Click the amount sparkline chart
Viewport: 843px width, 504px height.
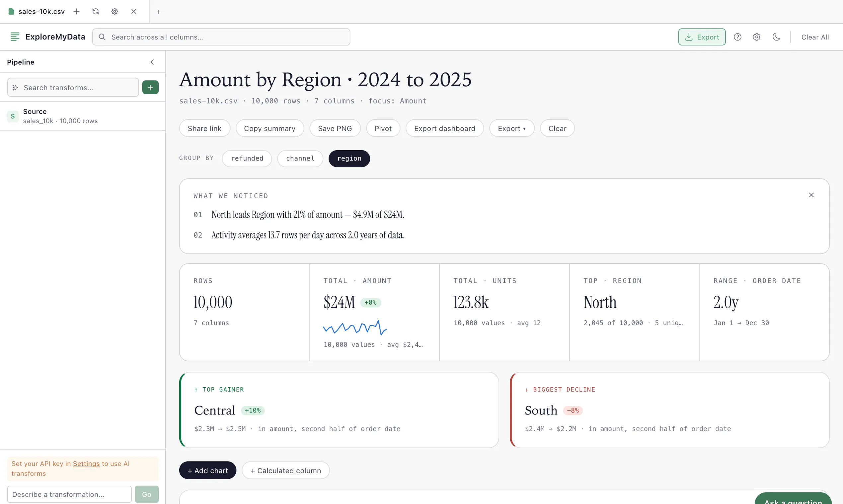[x=355, y=327]
